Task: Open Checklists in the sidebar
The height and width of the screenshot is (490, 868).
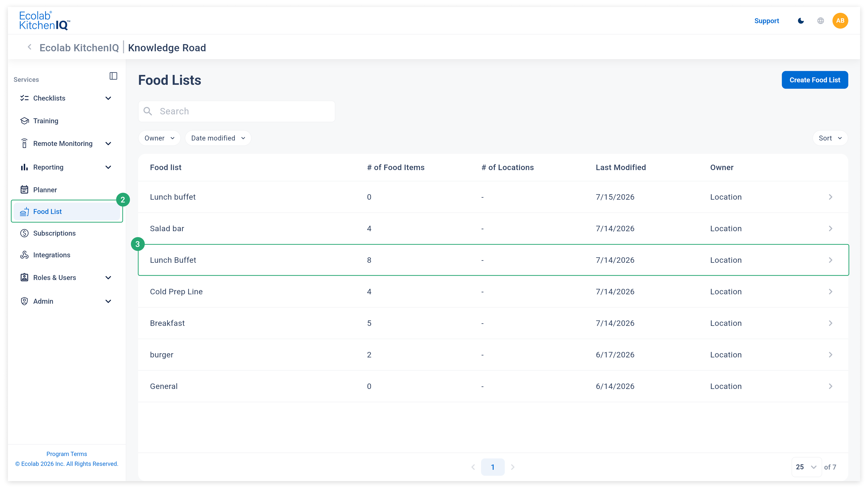Action: coord(49,98)
